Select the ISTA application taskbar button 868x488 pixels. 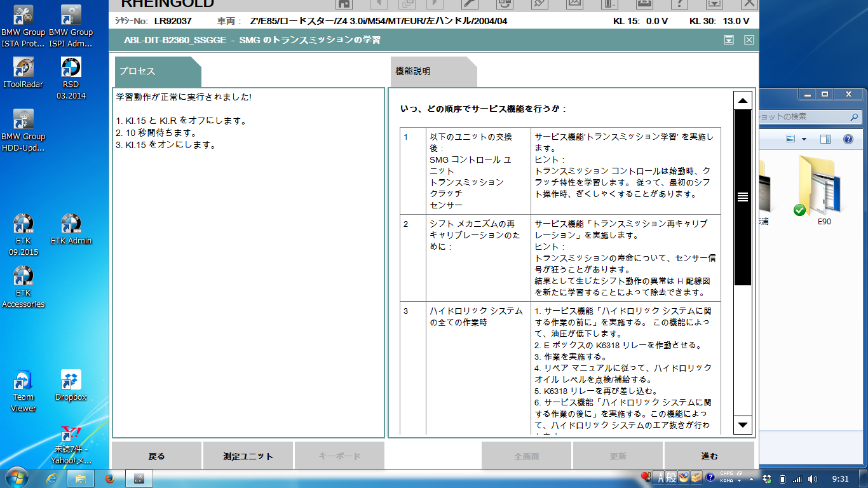[139, 478]
